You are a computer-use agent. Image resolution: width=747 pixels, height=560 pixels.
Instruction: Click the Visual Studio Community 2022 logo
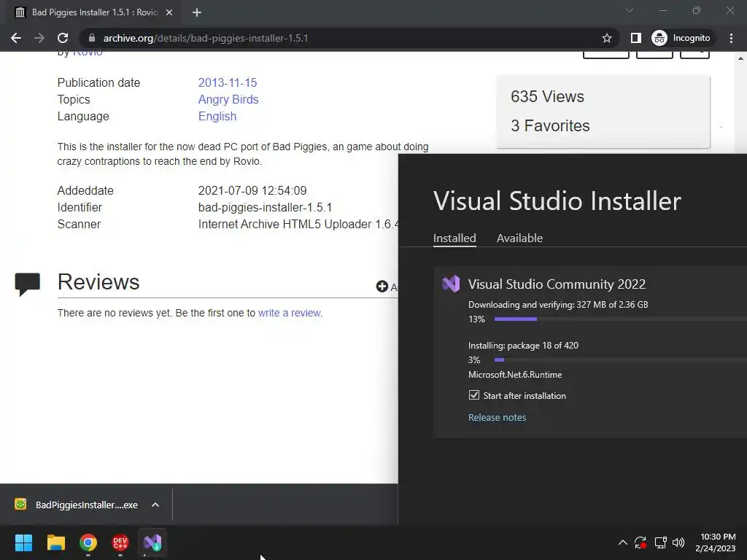coord(451,284)
